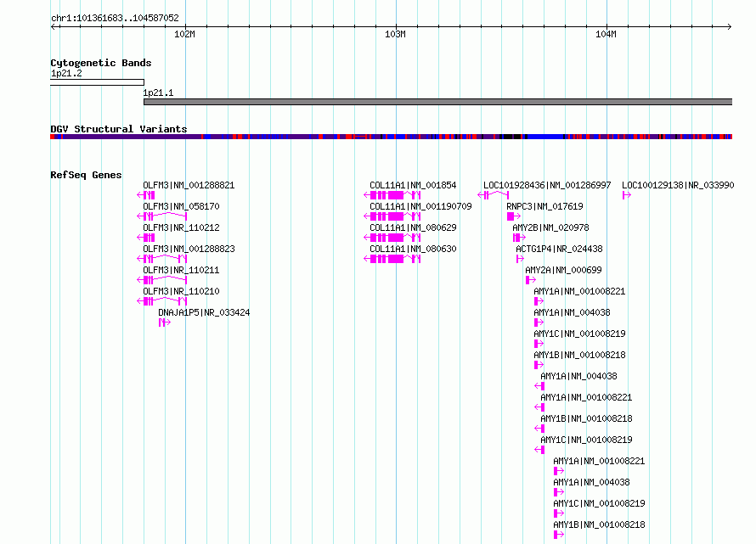756x544 pixels.
Task: Click the OLFM3|NM_001288821 label
Action: (x=189, y=185)
